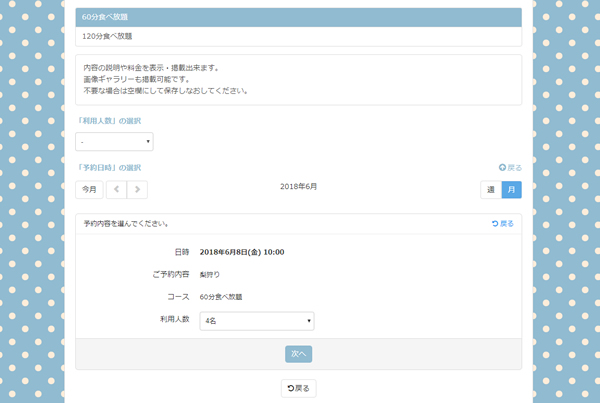
Task: Go to next month with right chevron
Action: [x=137, y=189]
